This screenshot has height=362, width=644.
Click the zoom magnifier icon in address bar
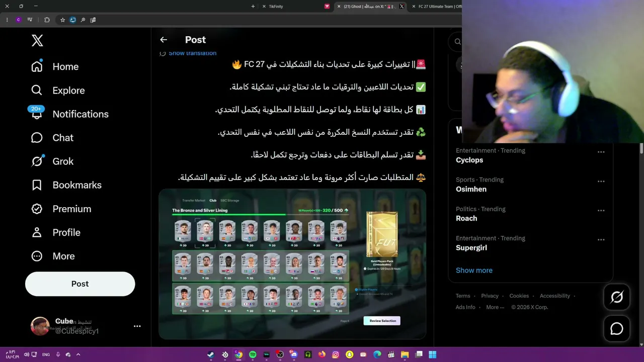[x=83, y=20]
